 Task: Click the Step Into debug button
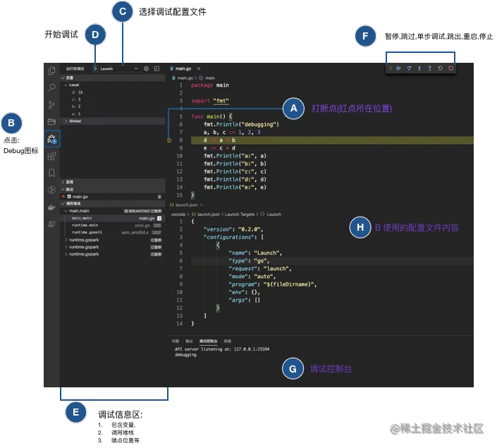point(419,68)
